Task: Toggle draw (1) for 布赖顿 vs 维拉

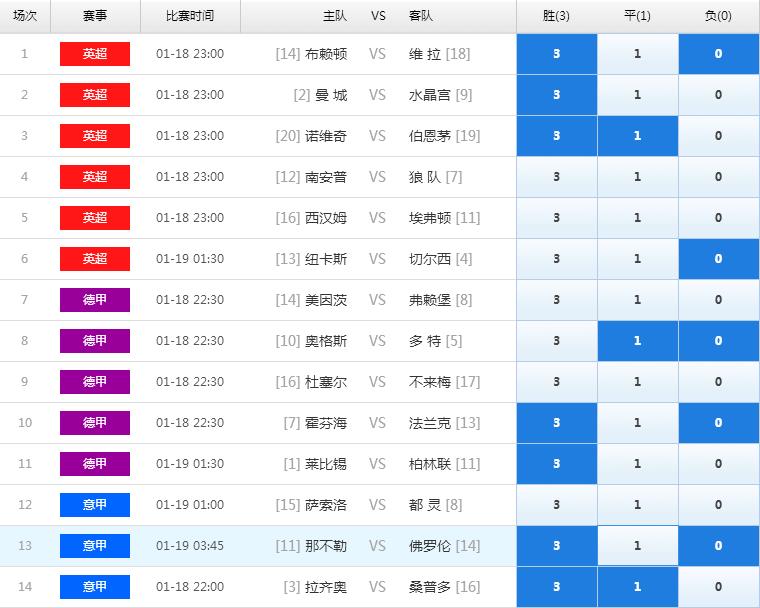Action: [x=637, y=54]
